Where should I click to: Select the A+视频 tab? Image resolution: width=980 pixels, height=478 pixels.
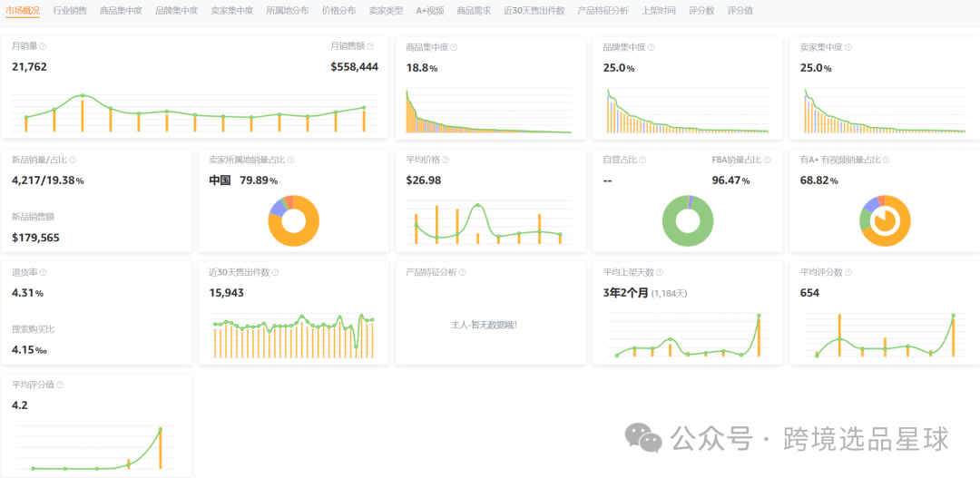tap(430, 11)
